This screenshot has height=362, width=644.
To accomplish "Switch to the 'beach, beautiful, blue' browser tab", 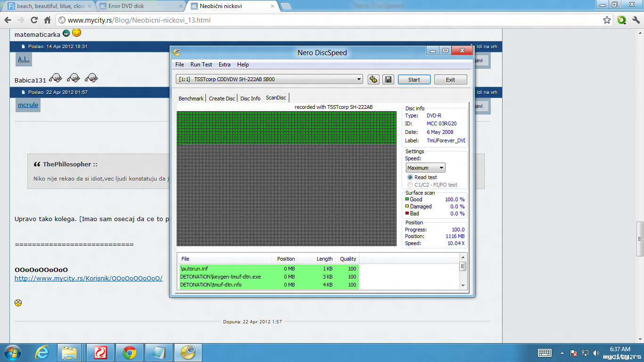I will click(49, 6).
